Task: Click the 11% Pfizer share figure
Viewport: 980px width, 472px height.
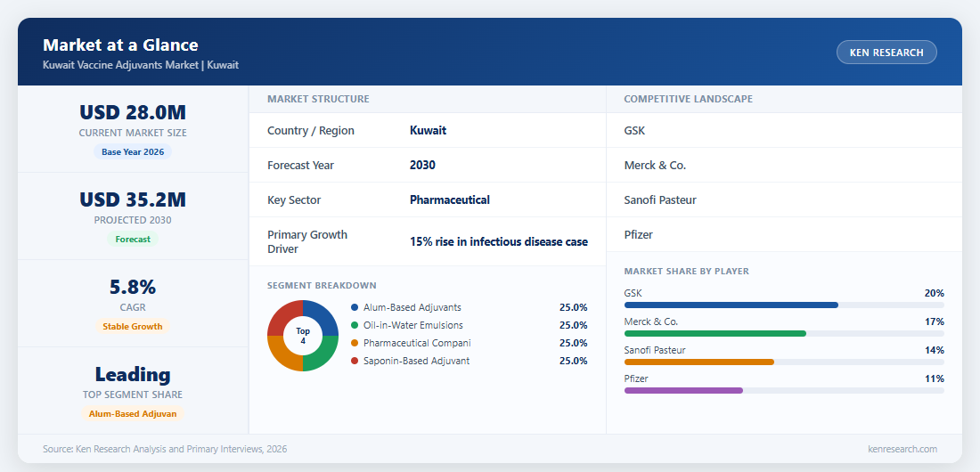Action: pyautogui.click(x=935, y=378)
